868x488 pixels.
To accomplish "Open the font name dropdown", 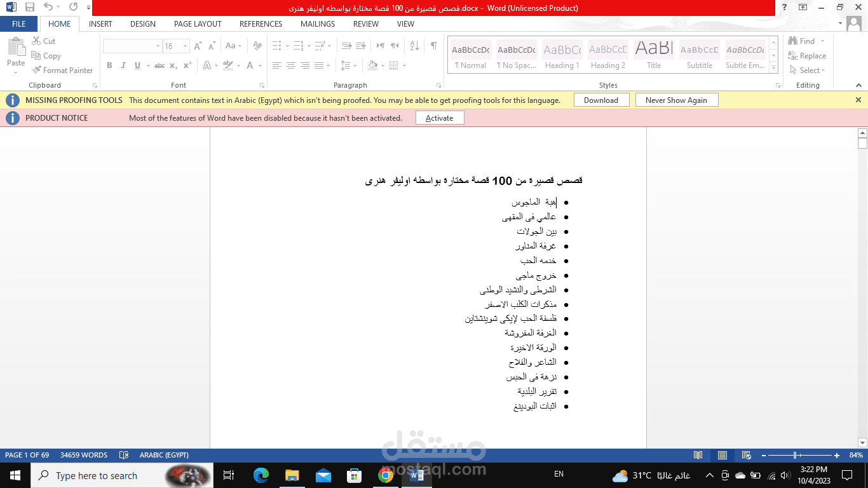I will point(158,46).
